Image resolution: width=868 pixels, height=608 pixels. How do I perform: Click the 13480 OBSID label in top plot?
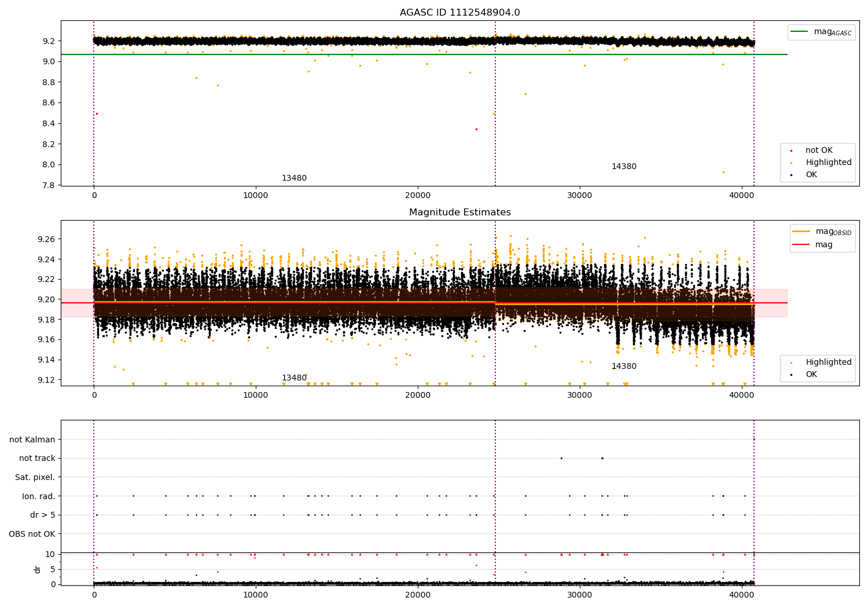click(x=294, y=178)
